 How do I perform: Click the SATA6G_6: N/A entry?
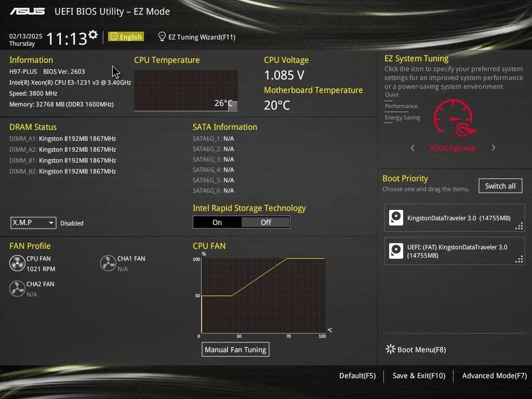point(214,190)
